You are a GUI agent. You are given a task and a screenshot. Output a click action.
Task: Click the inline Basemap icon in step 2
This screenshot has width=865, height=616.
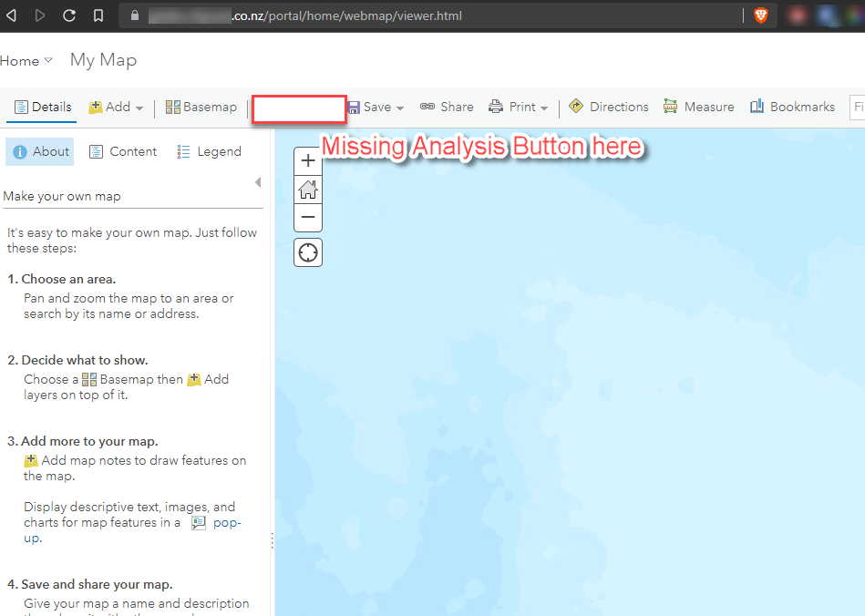[89, 379]
